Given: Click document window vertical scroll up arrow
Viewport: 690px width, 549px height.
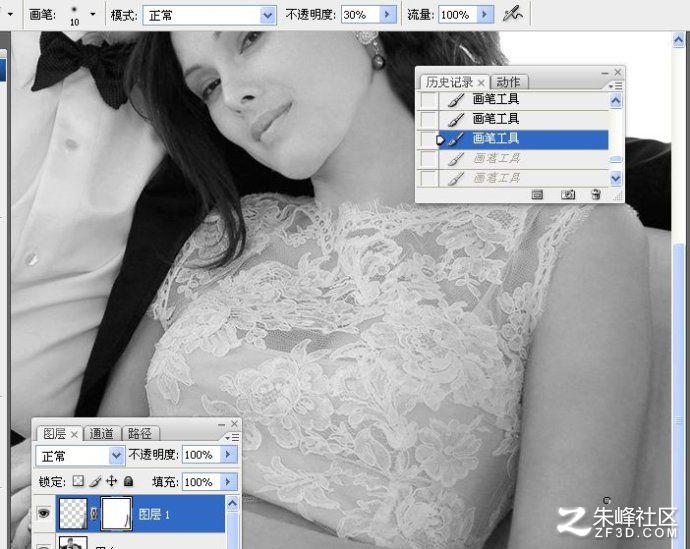Looking at the screenshot, I should 678,40.
